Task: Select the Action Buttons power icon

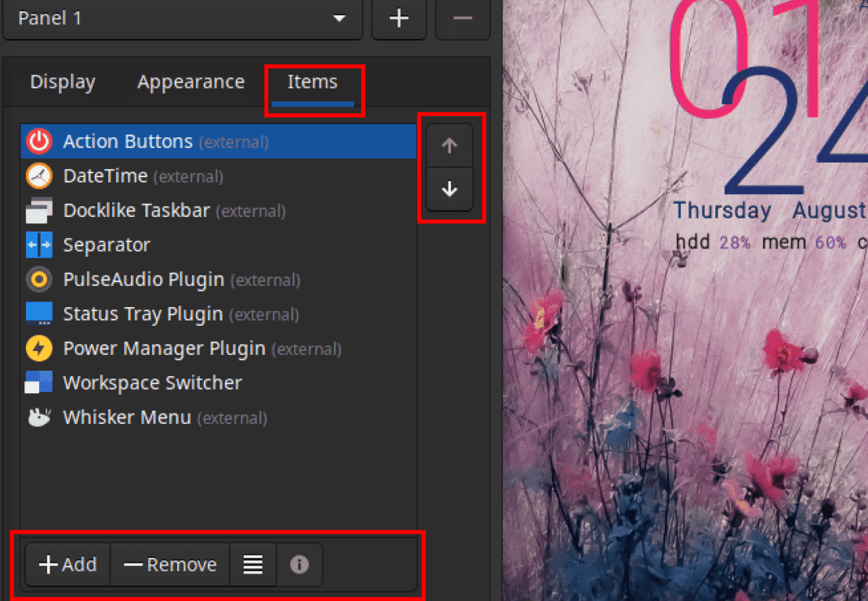Action: (38, 141)
